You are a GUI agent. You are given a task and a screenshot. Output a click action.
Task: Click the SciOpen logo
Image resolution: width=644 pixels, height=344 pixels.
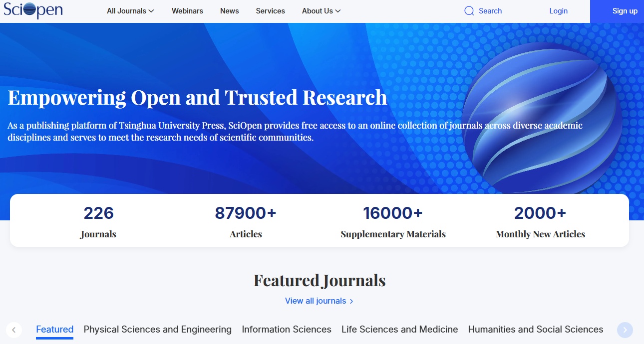(33, 10)
